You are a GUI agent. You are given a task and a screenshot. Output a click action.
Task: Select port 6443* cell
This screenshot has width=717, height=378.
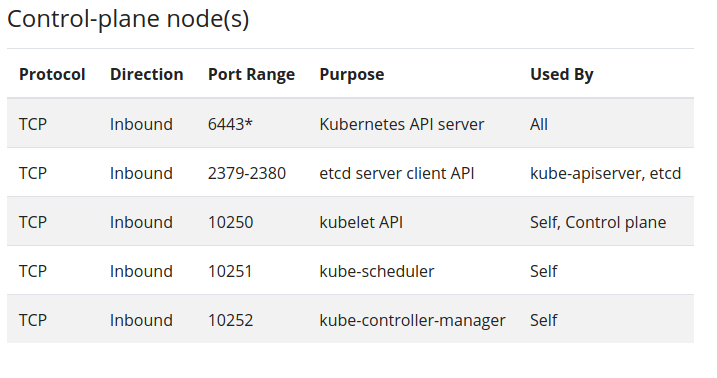pos(230,124)
